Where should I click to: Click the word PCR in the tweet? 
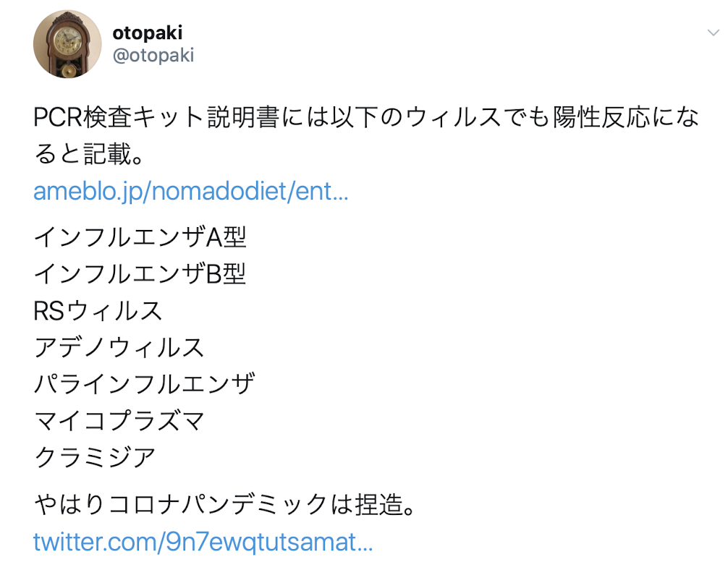[58, 117]
